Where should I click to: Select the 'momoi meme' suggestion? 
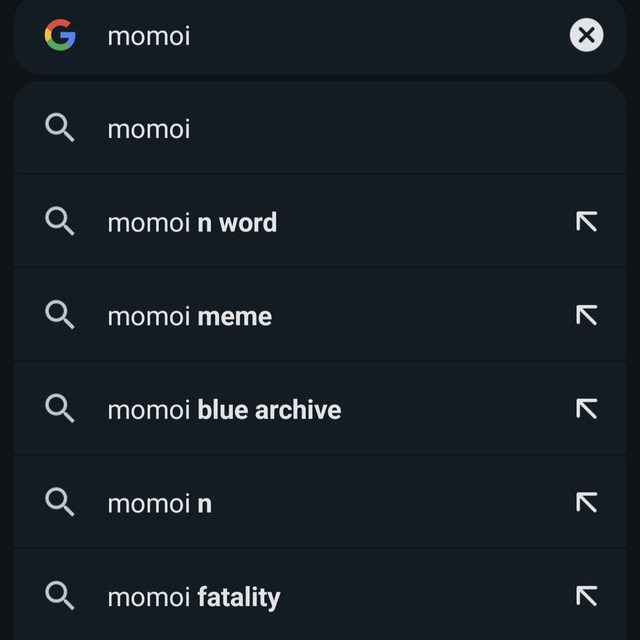click(x=320, y=315)
